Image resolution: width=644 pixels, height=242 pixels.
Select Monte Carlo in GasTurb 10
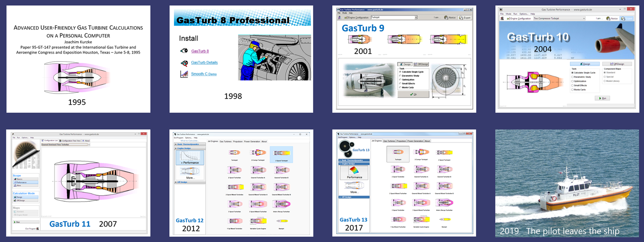pyautogui.click(x=578, y=90)
